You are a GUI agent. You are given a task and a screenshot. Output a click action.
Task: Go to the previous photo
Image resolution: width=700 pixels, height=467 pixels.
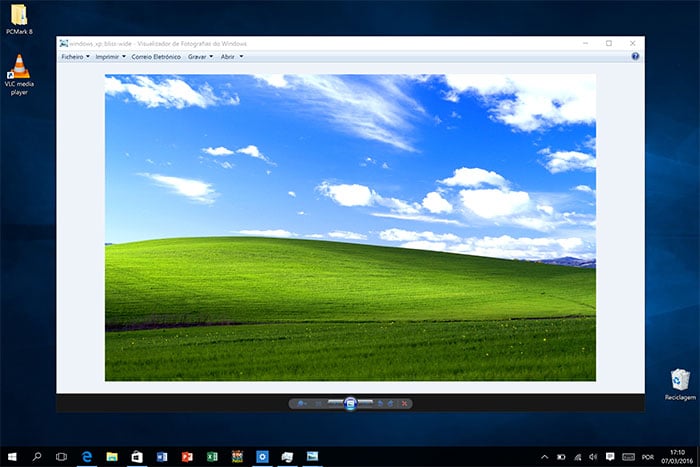pos(335,404)
